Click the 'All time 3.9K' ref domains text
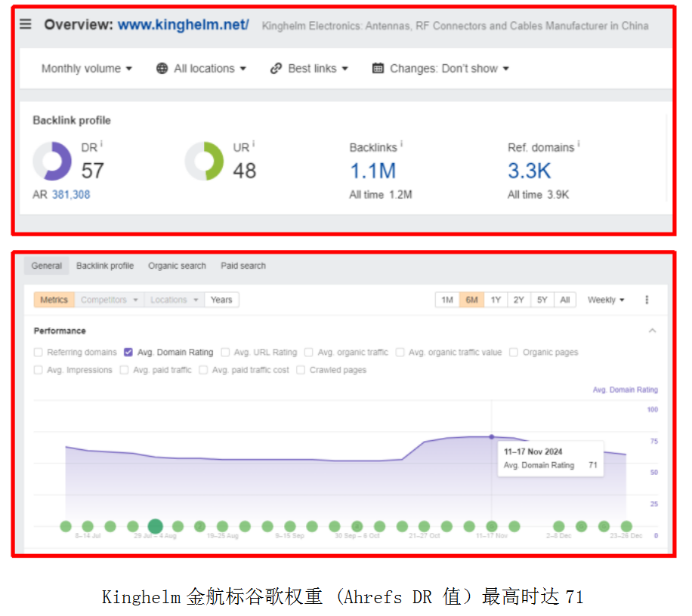This screenshot has height=616, width=692. click(x=538, y=195)
